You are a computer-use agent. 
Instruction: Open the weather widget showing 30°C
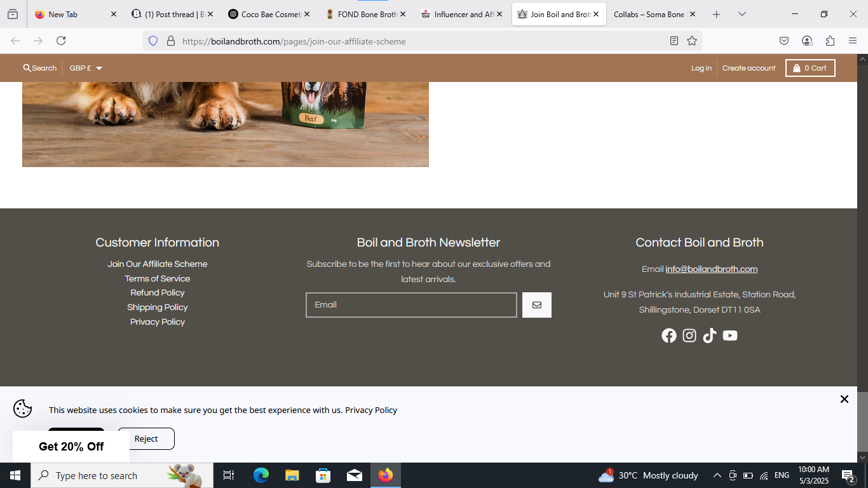(648, 475)
